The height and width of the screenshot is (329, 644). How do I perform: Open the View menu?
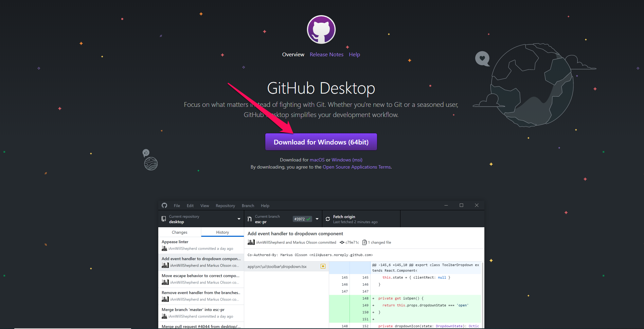click(x=204, y=206)
